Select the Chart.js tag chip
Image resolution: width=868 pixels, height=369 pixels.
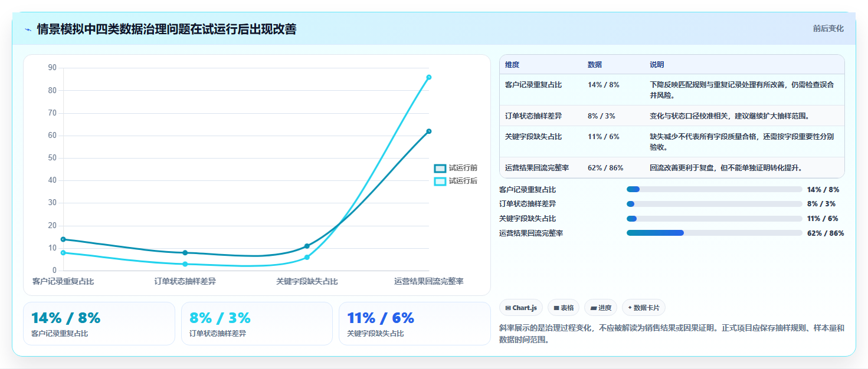(521, 308)
